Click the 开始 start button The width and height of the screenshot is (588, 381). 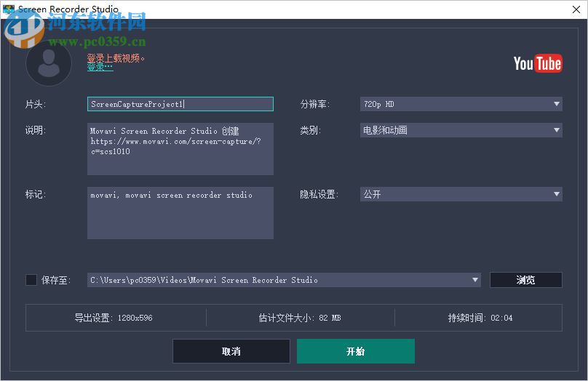click(356, 351)
